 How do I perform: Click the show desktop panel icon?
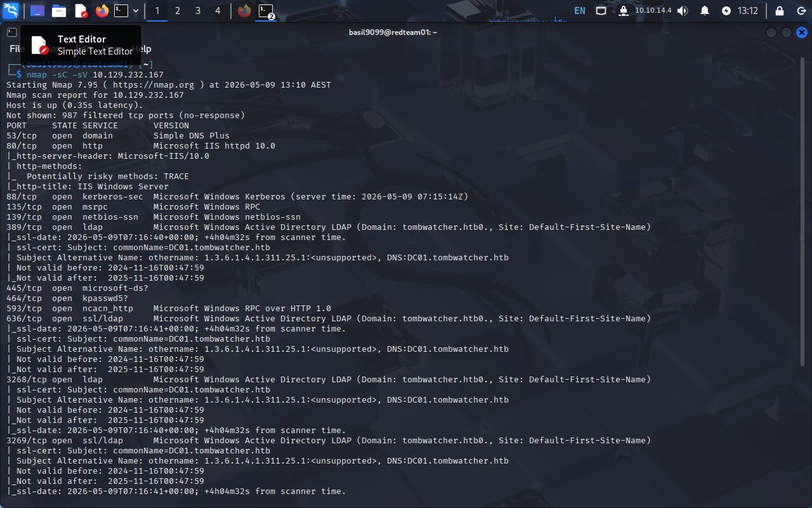[37, 11]
